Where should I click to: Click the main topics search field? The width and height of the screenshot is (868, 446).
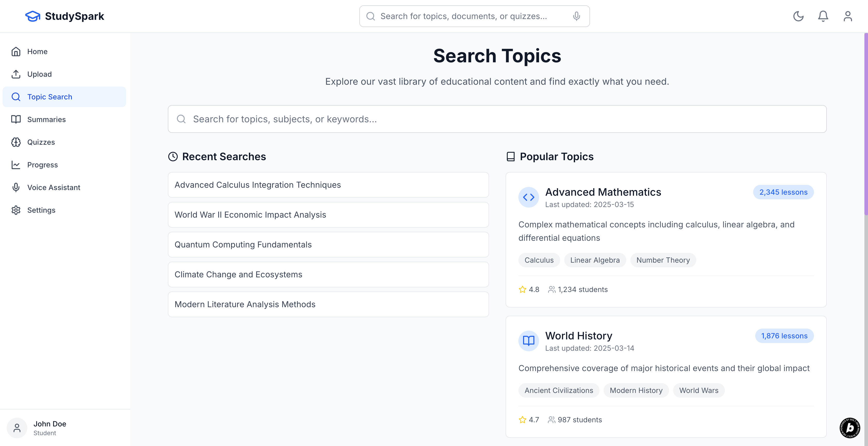point(497,119)
